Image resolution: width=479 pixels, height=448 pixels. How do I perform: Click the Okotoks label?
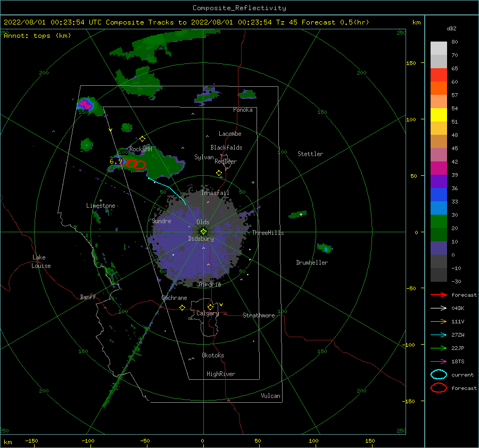coord(213,355)
